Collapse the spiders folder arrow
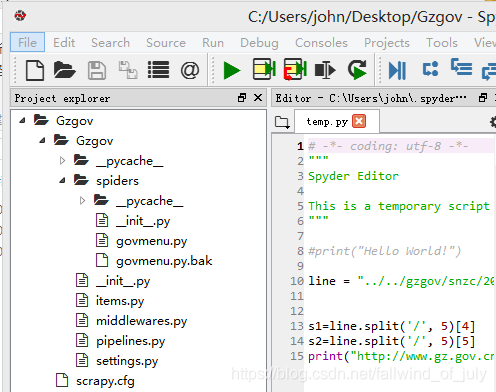 point(62,180)
